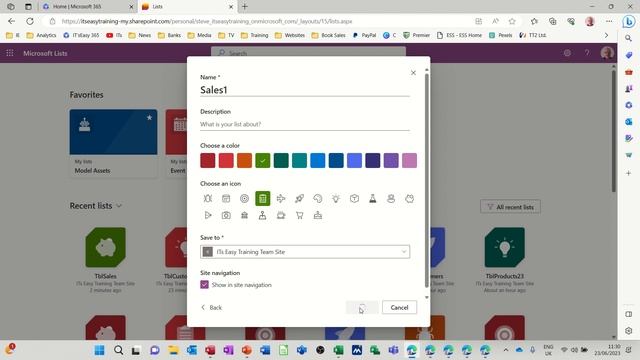Open the TblProducts23 list tile

pyautogui.click(x=504, y=260)
